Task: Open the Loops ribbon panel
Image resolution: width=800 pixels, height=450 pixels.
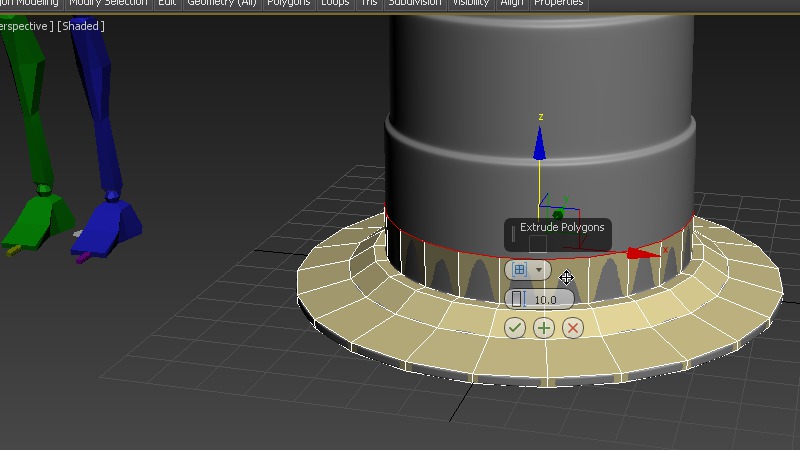Action: tap(335, 3)
